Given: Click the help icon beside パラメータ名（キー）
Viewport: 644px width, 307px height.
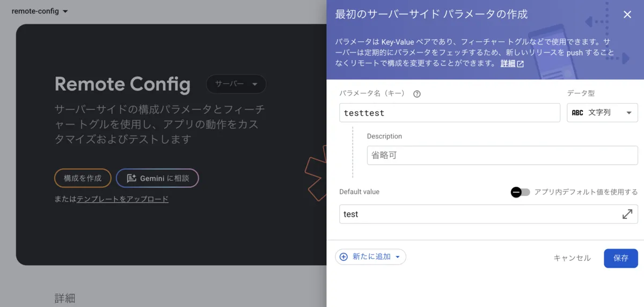Looking at the screenshot, I should click(417, 94).
